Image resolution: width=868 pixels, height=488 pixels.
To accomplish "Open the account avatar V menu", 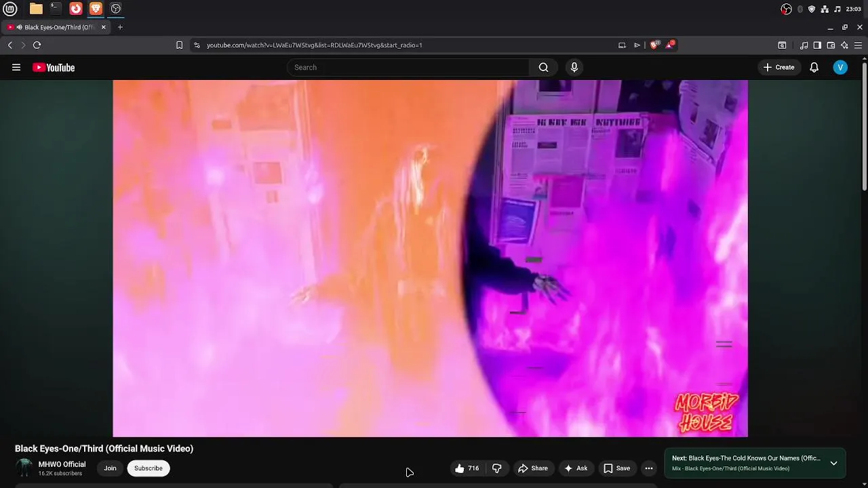I will click(840, 67).
